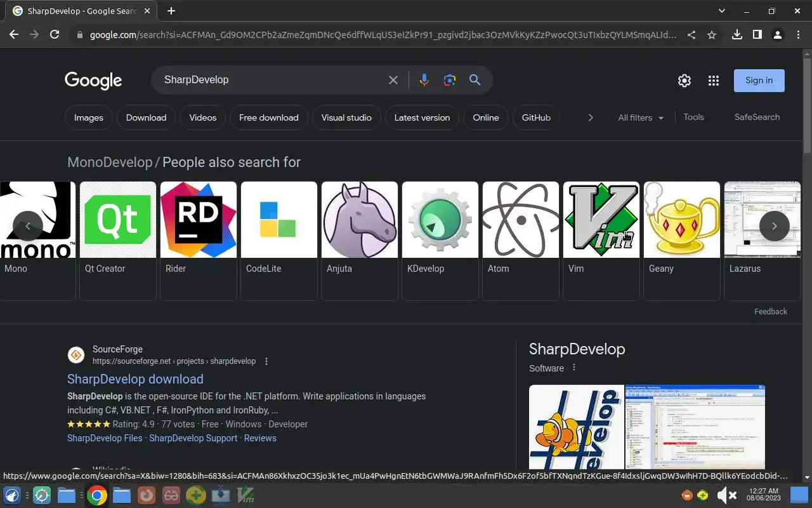The image size is (812, 508).
Task: Open the Anjuta card
Action: pyautogui.click(x=360, y=241)
